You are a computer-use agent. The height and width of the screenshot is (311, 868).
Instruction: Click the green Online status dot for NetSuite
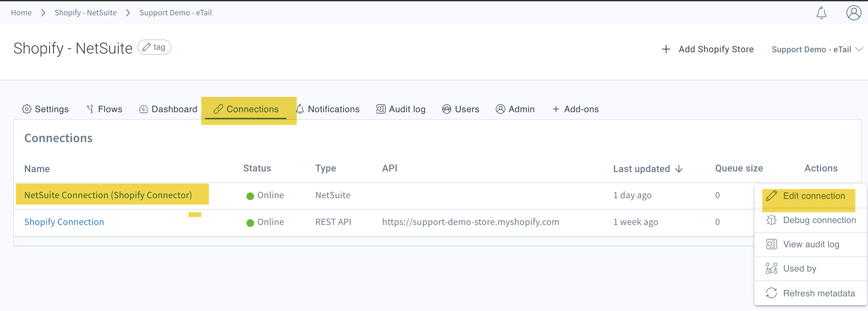point(250,196)
